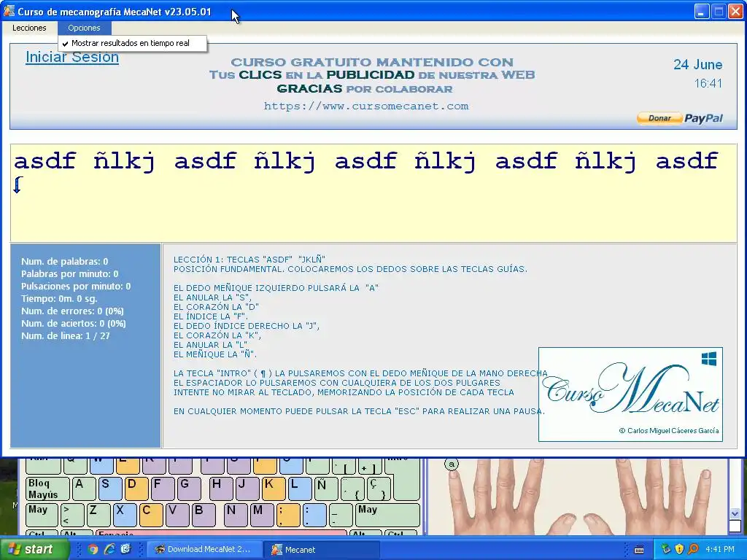The height and width of the screenshot is (560, 747).
Task: Click 'LECCIÓN 1: TECLAS' instruction heading
Action: click(x=249, y=260)
